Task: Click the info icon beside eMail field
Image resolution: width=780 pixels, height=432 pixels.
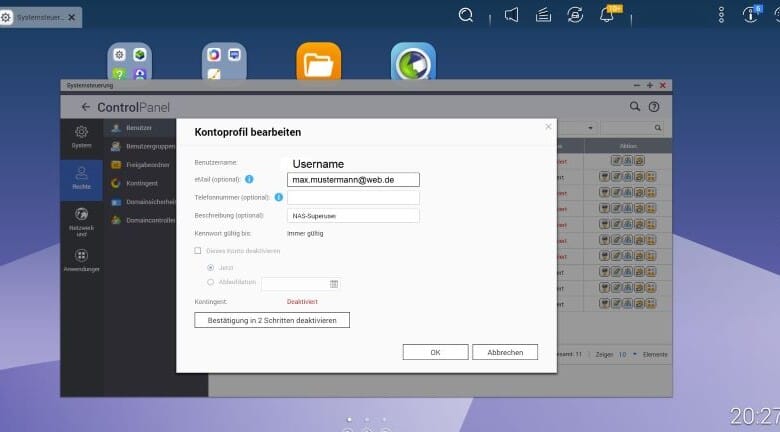Action: click(249, 179)
